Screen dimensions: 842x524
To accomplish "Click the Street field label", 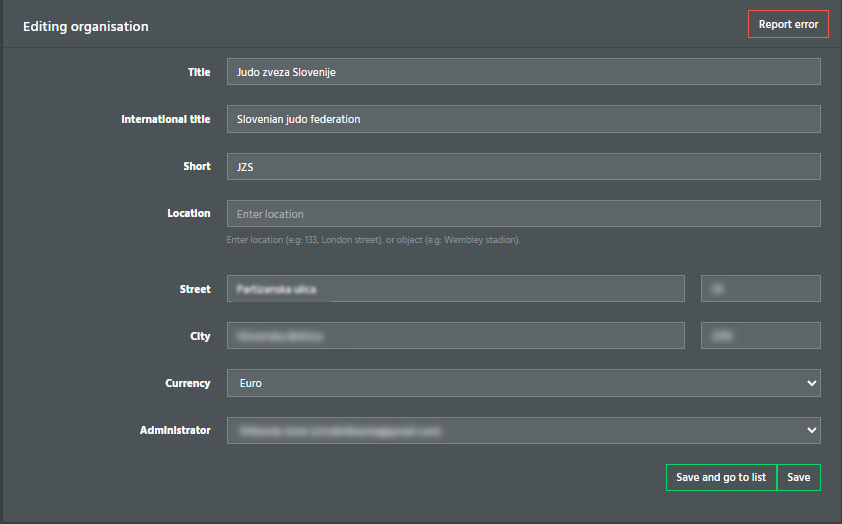I will tap(195, 289).
